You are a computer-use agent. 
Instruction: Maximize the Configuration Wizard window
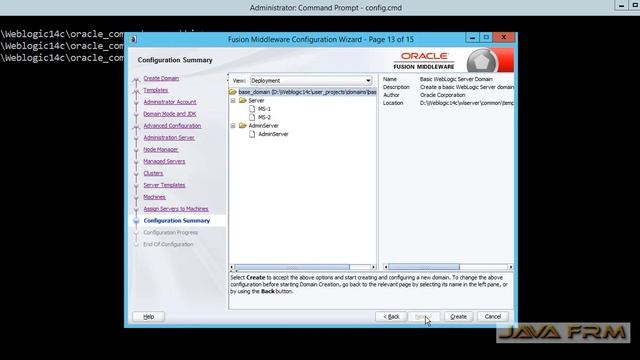pyautogui.click(x=486, y=38)
